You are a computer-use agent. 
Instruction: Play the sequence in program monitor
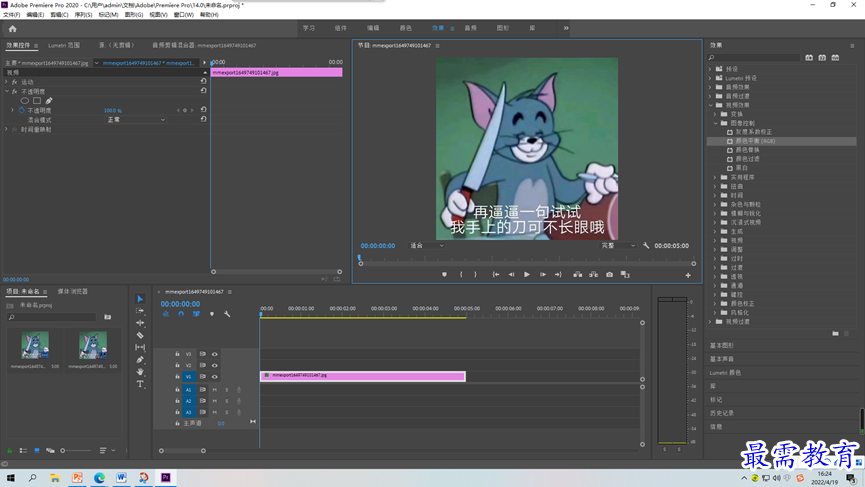527,275
